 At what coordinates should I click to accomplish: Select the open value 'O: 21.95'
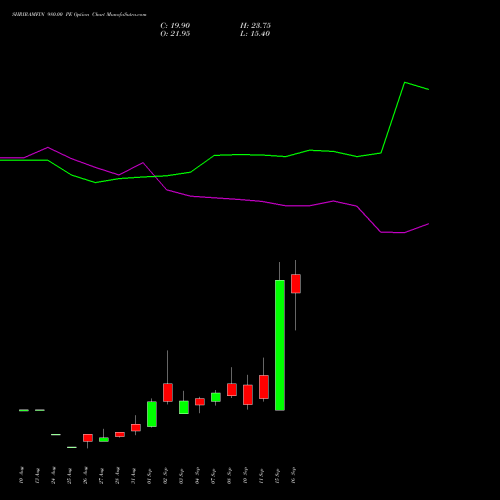[175, 34]
